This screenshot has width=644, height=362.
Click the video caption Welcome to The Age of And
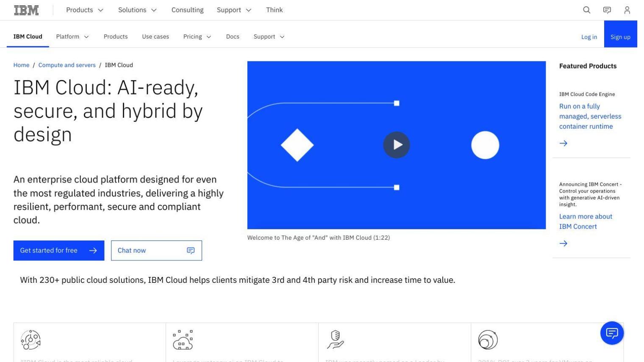pyautogui.click(x=319, y=238)
